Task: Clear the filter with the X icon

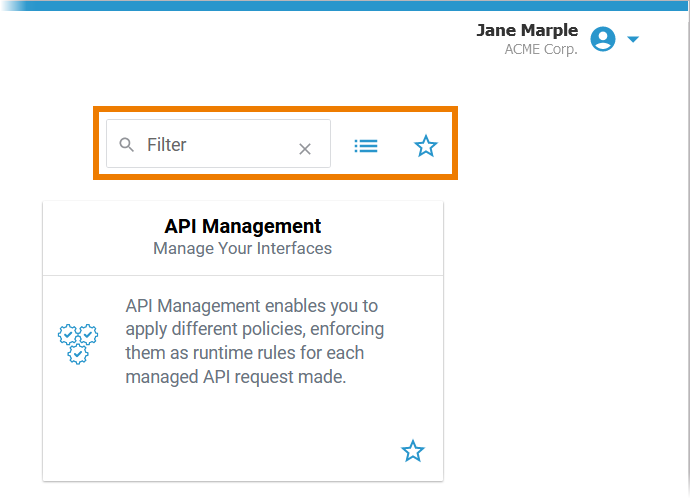Action: tap(305, 149)
